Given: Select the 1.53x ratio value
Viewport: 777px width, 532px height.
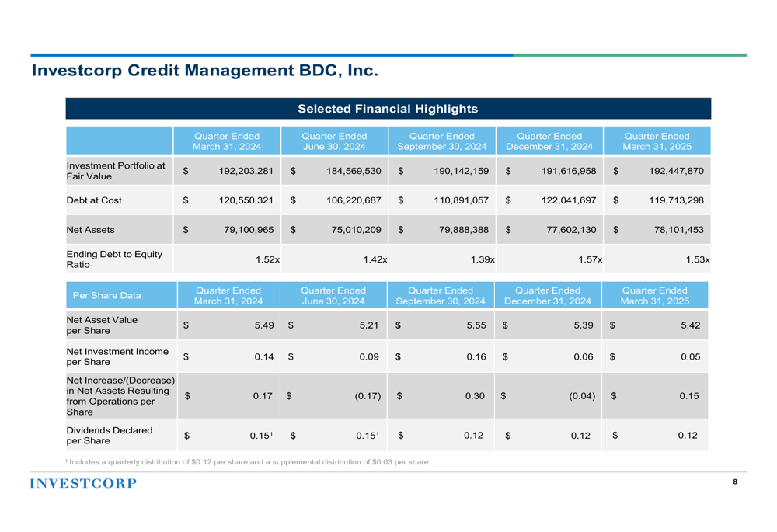Looking at the screenshot, I should (698, 259).
